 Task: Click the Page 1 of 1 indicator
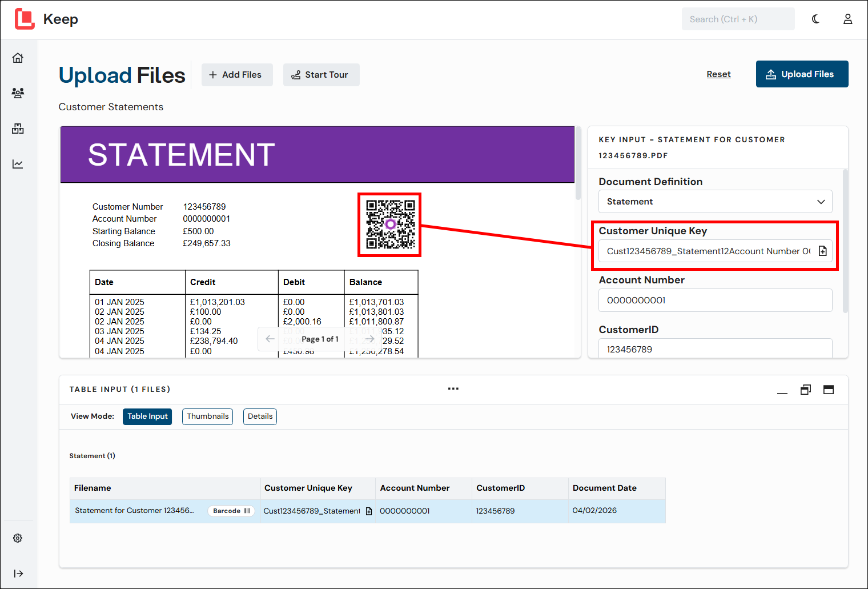coord(320,339)
